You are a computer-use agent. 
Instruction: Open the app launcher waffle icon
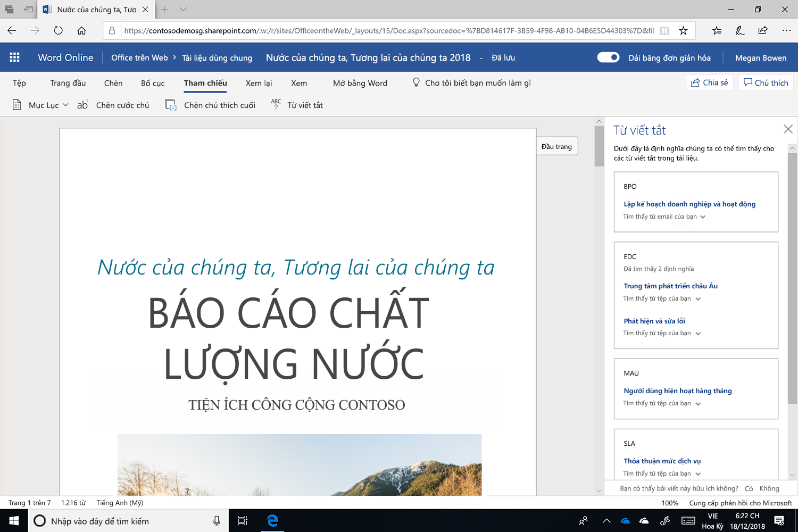pos(14,57)
